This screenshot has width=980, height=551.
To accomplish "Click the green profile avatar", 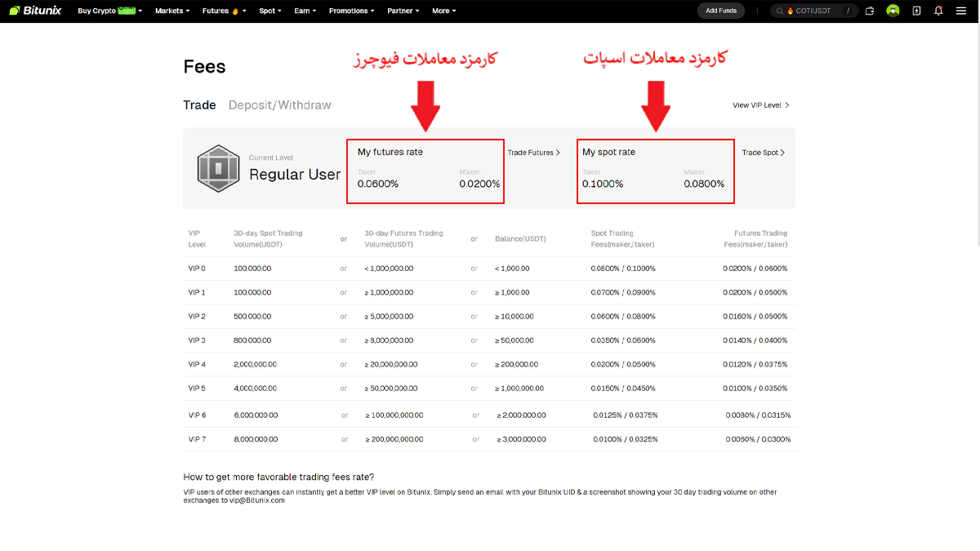I will pos(893,11).
